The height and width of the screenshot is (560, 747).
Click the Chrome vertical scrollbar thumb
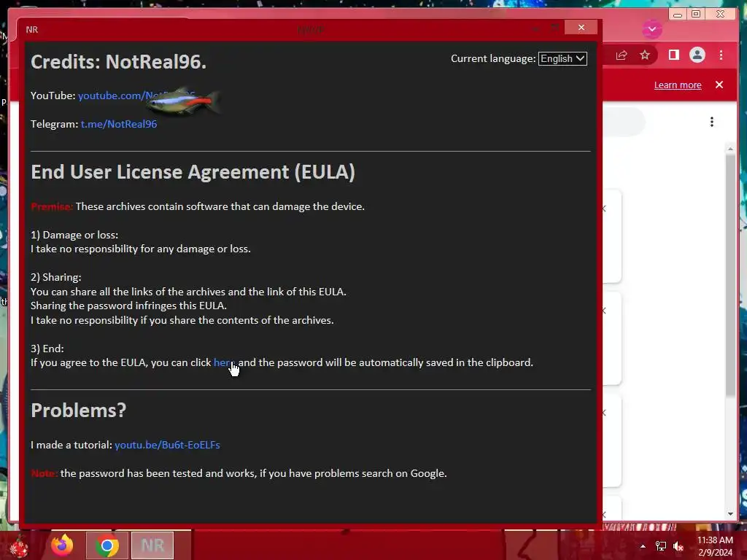coord(730,275)
